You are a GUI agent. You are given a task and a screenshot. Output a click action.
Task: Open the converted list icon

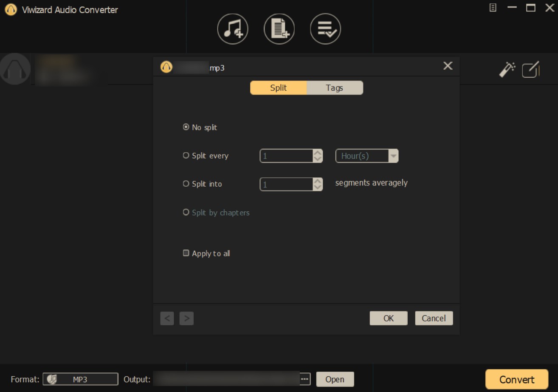click(325, 29)
